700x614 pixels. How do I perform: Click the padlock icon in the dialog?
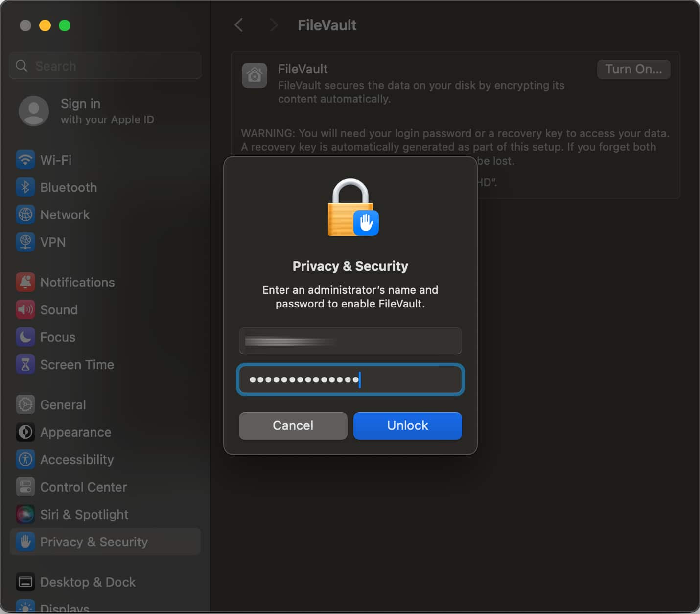pyautogui.click(x=353, y=207)
